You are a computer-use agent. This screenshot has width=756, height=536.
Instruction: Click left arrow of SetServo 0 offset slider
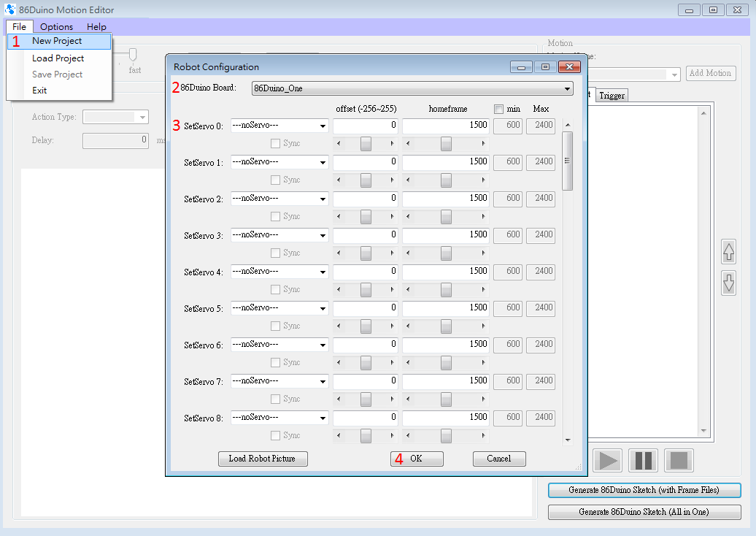(x=339, y=143)
